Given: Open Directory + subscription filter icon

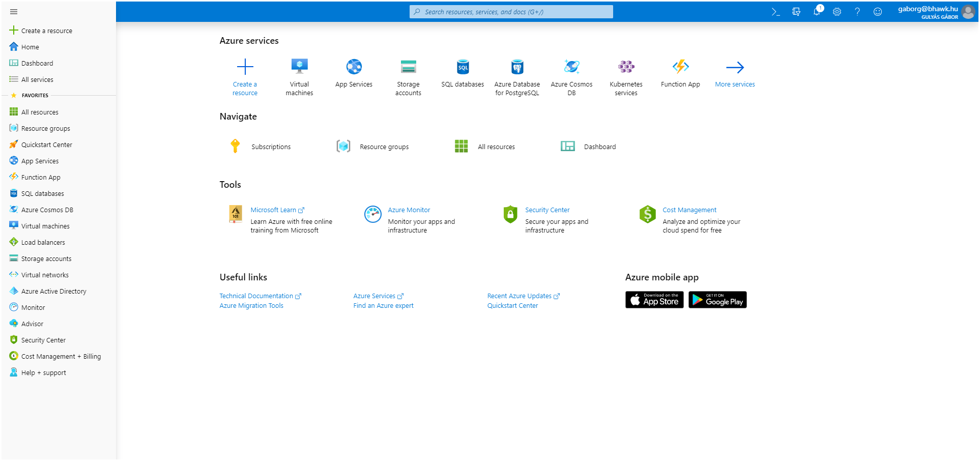Looking at the screenshot, I should tap(796, 12).
